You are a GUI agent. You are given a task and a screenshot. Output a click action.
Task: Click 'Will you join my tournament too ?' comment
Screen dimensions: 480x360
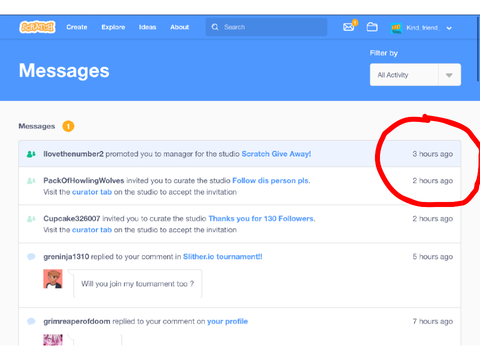(x=137, y=284)
